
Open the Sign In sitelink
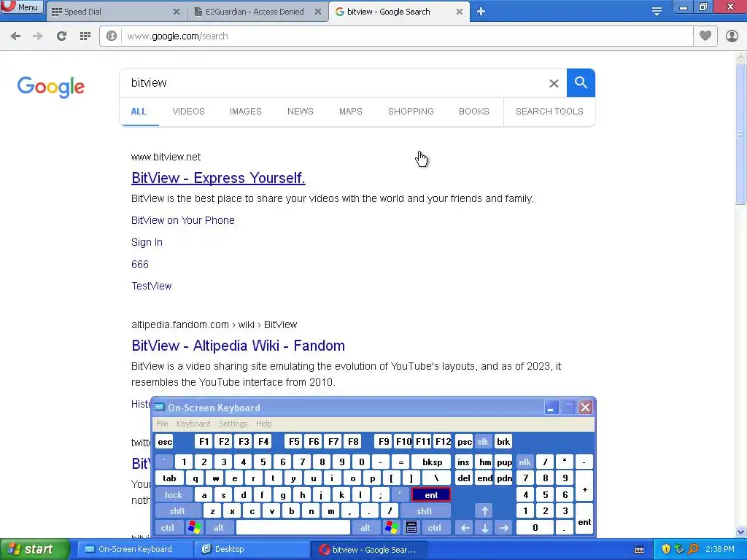[147, 242]
